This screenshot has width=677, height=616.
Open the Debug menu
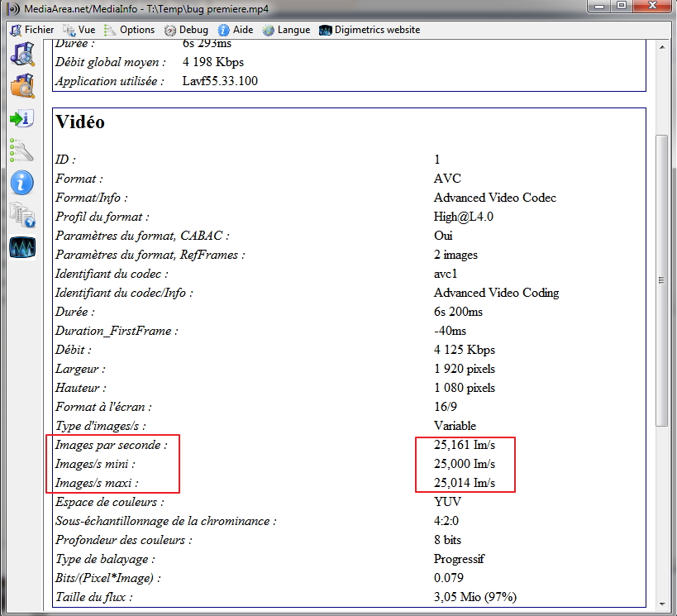pyautogui.click(x=187, y=30)
